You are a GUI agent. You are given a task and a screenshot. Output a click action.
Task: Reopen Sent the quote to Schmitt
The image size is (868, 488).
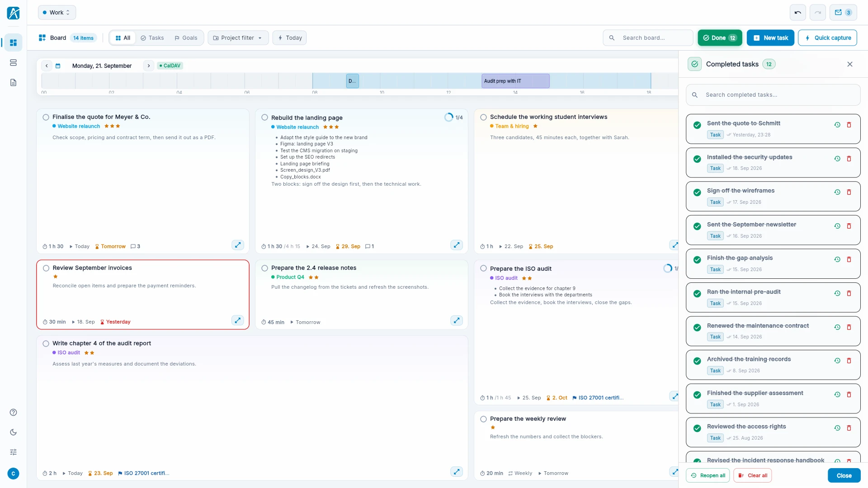(x=837, y=125)
